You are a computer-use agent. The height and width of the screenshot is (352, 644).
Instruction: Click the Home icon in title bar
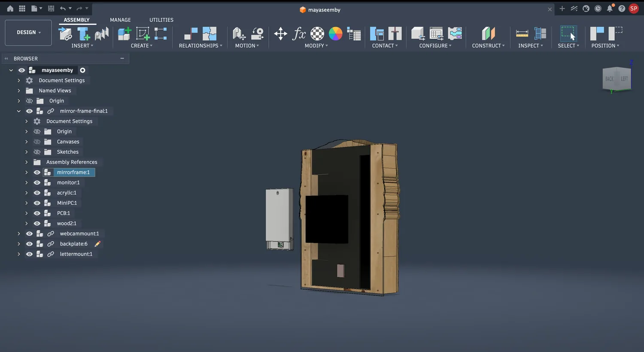[10, 9]
